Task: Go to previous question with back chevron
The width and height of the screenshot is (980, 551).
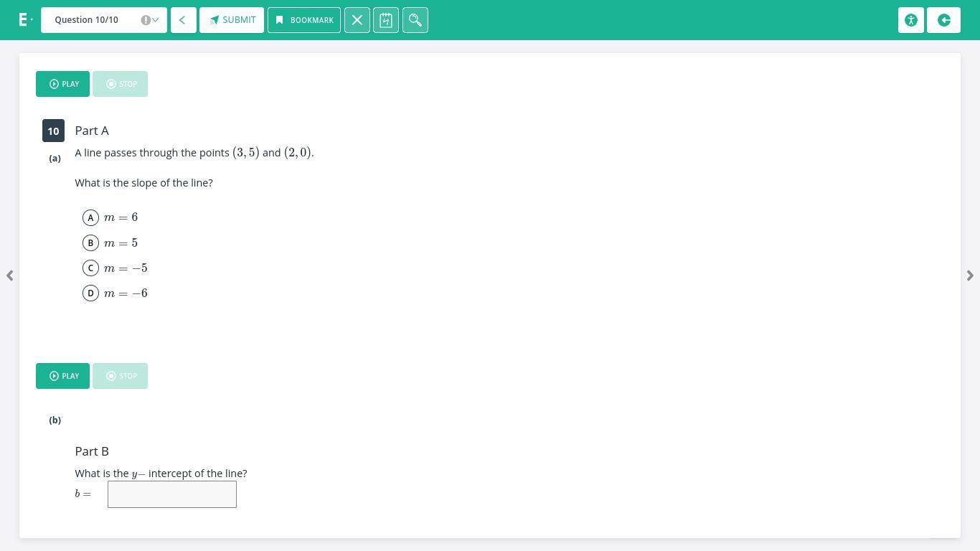Action: 183,20
